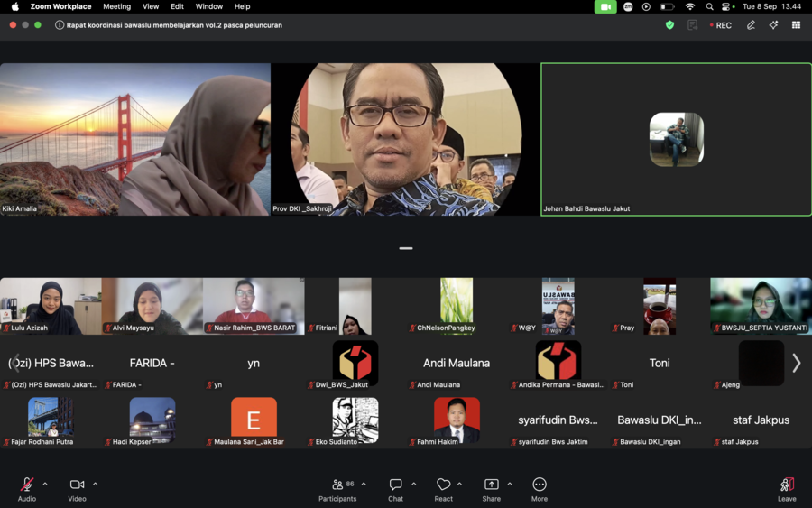
Task: Select Hadi Kepser's mosque avatar tile
Action: pos(152,420)
